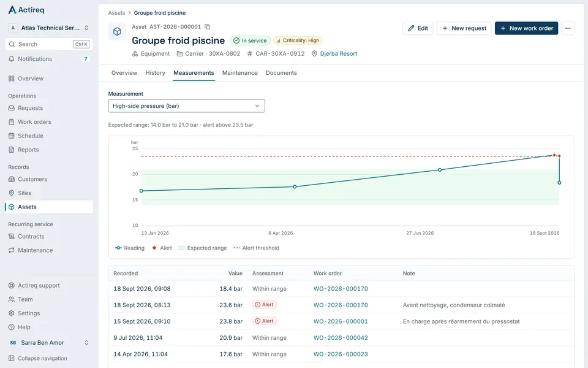Click the Alert badge on 23.6 bar row
Viewport: 588px width, 368px height.
[x=265, y=305]
